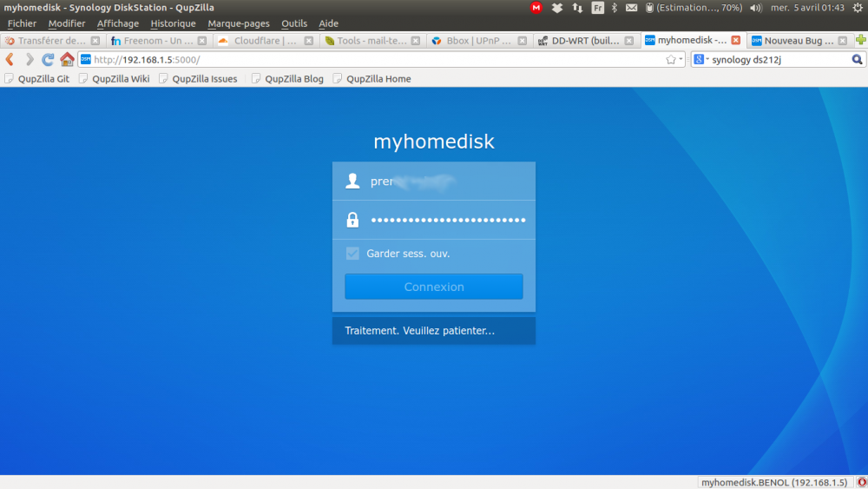Open the QupZilla Issues bookmark
Screen dimensions: 868x489
point(198,79)
